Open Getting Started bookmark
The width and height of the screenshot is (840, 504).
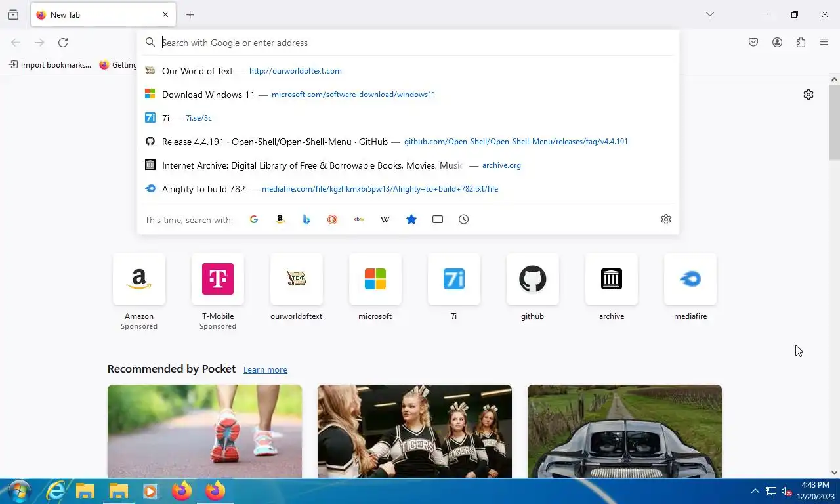[118, 65]
